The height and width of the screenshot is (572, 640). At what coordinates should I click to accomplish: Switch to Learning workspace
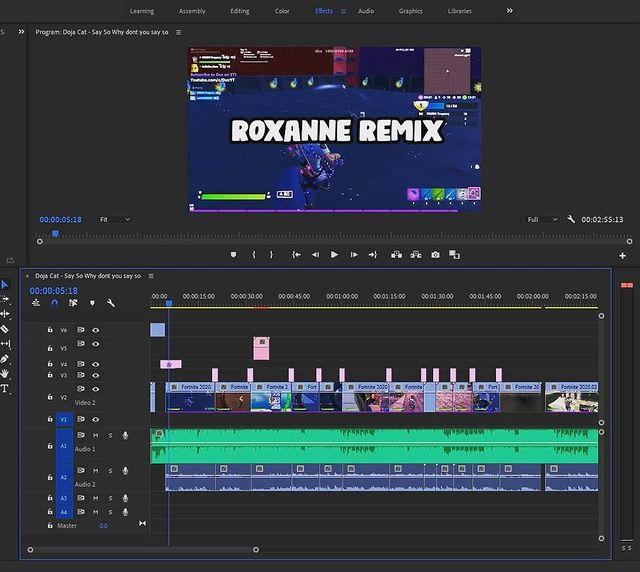pos(142,11)
